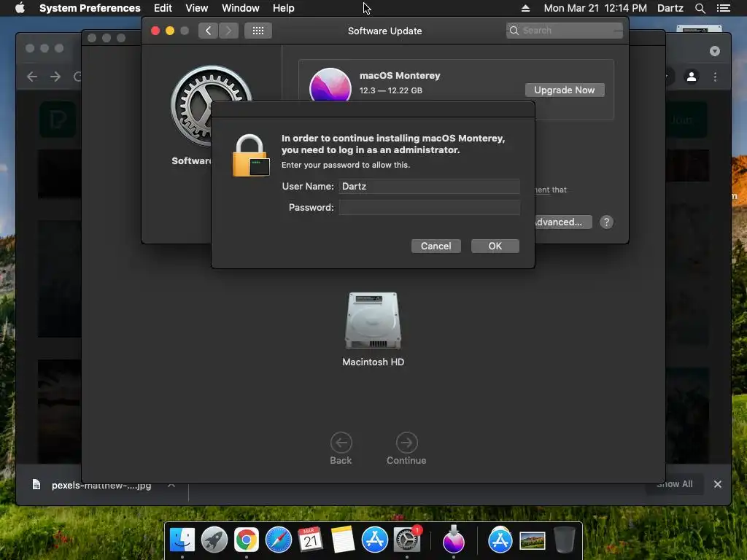Click Dartz user name in menu bar
The width and height of the screenshot is (747, 560).
click(670, 8)
